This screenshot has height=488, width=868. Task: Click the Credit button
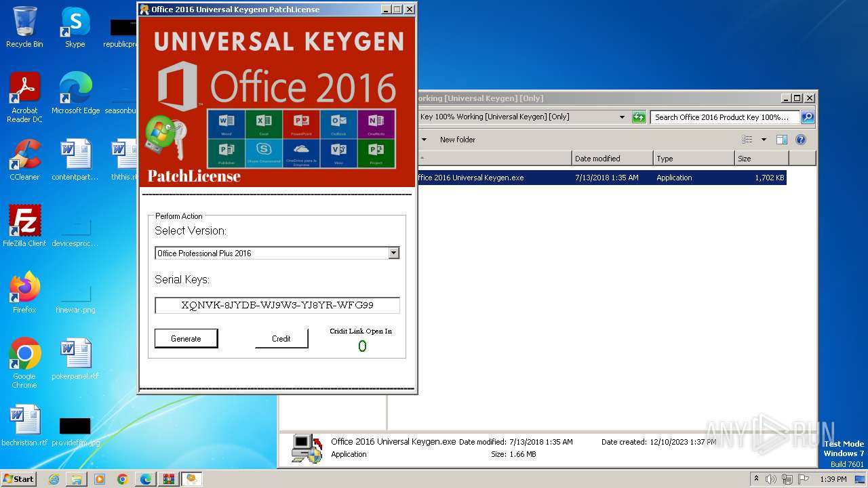pyautogui.click(x=281, y=338)
